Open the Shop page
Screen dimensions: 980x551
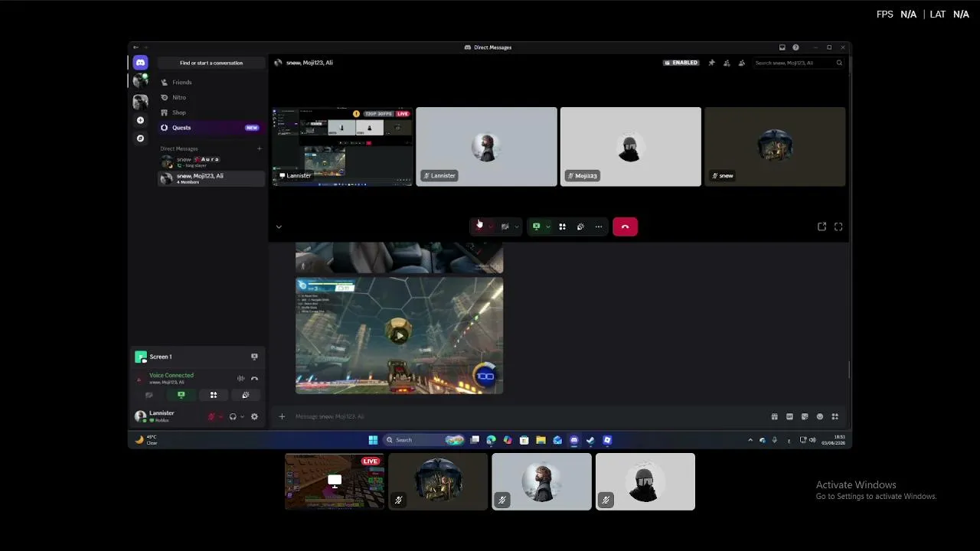(211, 112)
